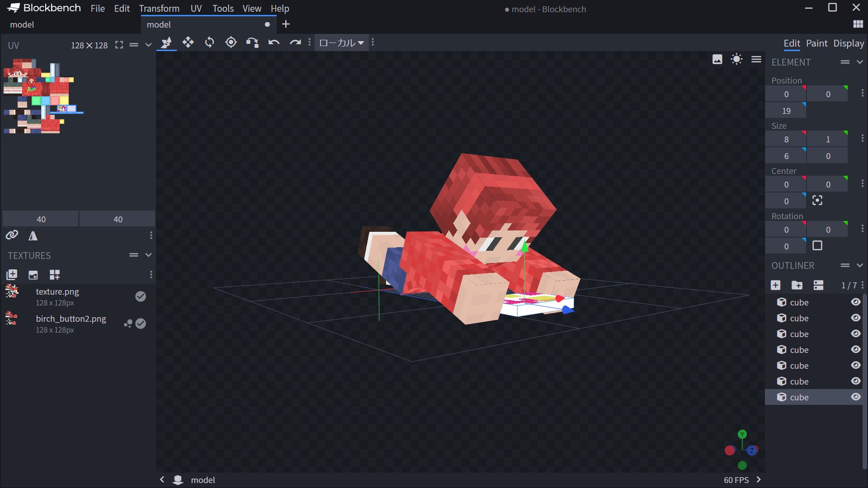Click the Add Group folder icon

coord(797,285)
